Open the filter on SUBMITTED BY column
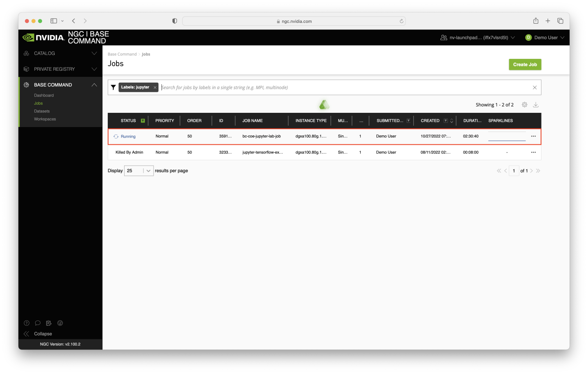The image size is (588, 374). [408, 120]
